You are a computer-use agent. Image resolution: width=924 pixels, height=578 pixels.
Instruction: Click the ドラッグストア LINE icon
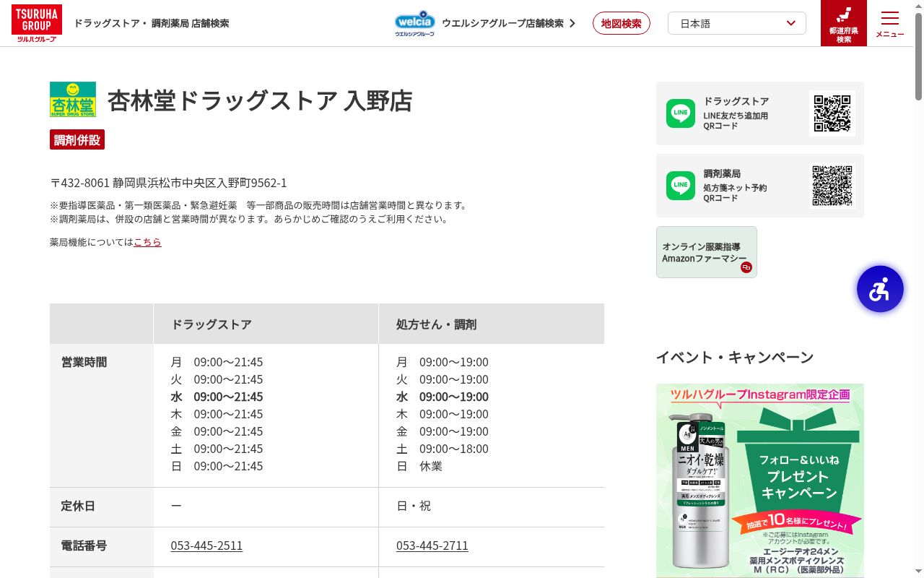[x=681, y=113]
